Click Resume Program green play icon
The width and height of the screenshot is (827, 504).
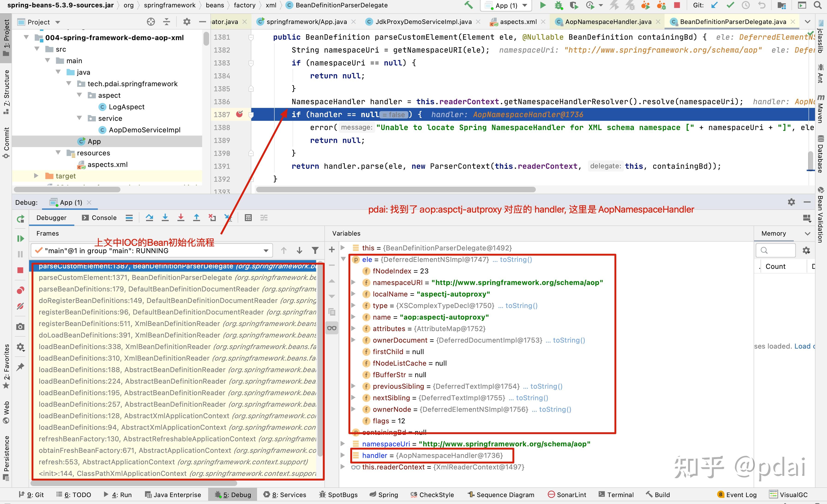point(20,238)
